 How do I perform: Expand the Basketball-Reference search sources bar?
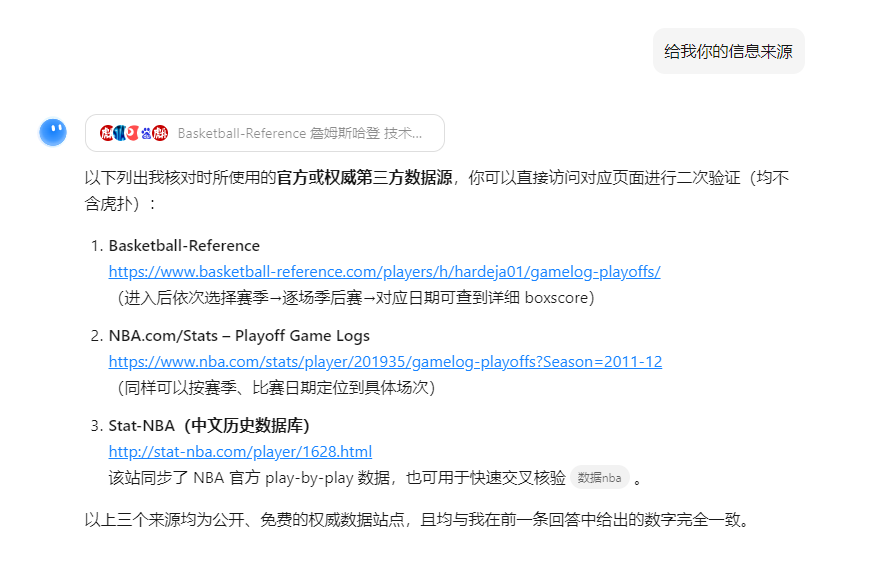pyautogui.click(x=265, y=133)
